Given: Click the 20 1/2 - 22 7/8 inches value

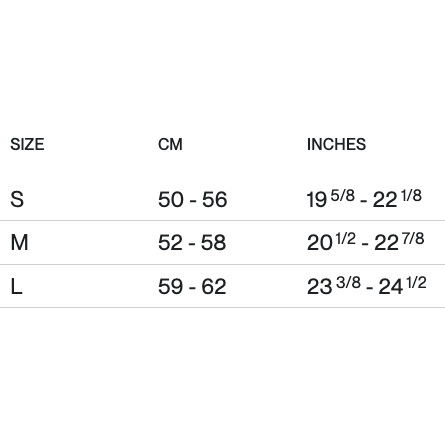Looking at the screenshot, I should [x=365, y=242].
